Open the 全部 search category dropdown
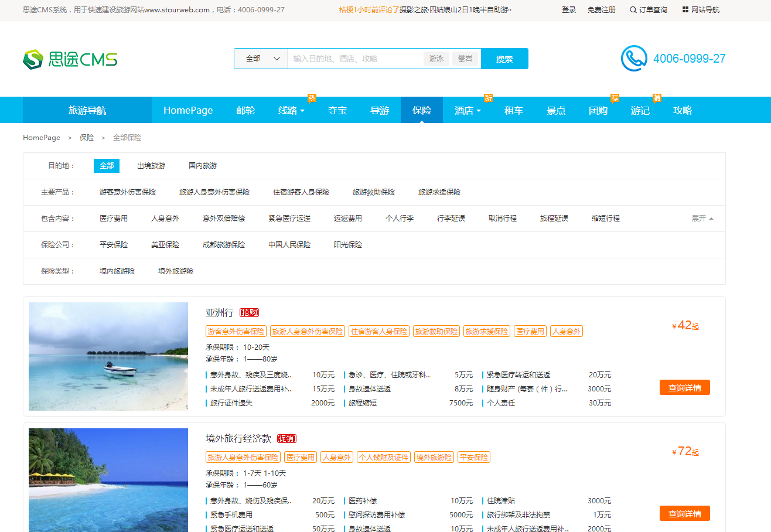The width and height of the screenshot is (771, 532). tap(261, 59)
